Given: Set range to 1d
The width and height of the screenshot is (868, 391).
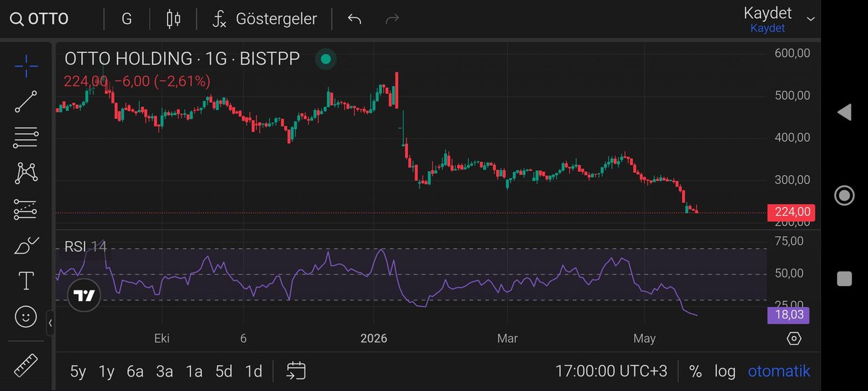Looking at the screenshot, I should [253, 371].
